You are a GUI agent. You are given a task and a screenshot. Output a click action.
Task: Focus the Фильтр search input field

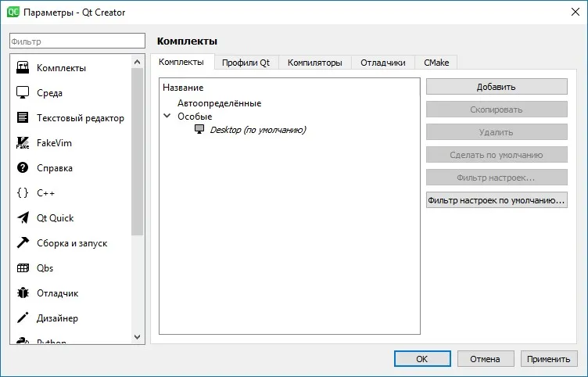click(x=77, y=41)
